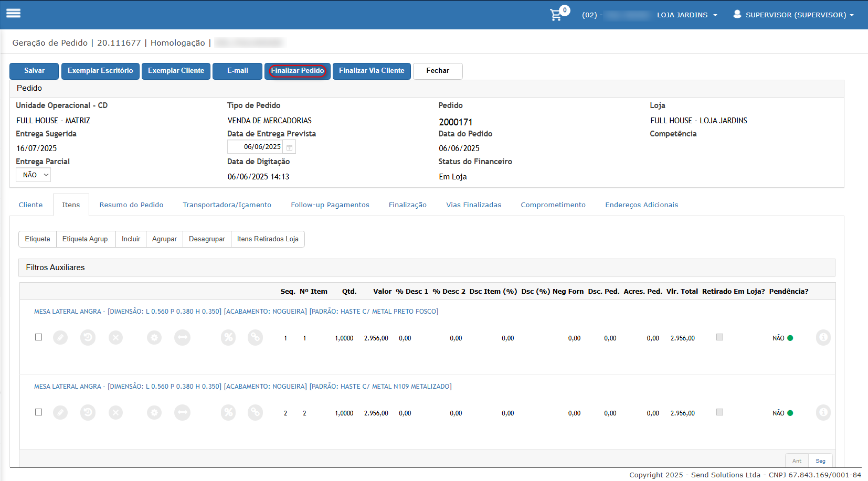The height and width of the screenshot is (481, 868).
Task: Click the Status do Financeiro value Em Loja
Action: (453, 177)
